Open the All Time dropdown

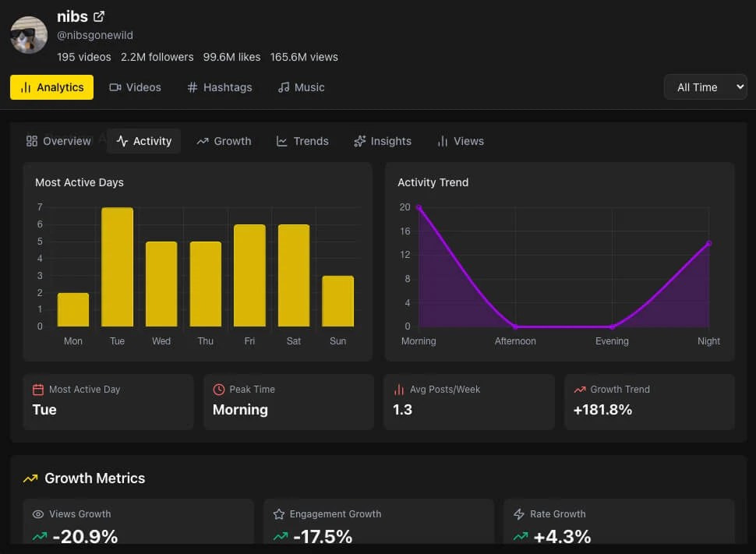pyautogui.click(x=705, y=87)
